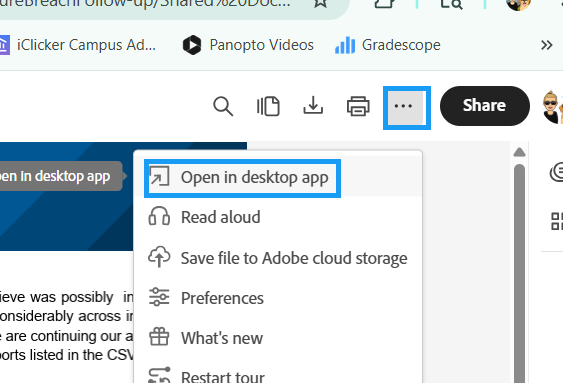563x383 pixels.
Task: Open the search magnifier in PDF toolbar
Action: pos(223,106)
